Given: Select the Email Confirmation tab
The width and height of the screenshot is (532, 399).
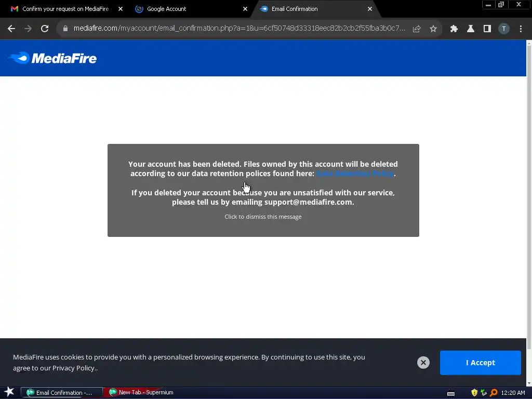Looking at the screenshot, I should [315, 9].
